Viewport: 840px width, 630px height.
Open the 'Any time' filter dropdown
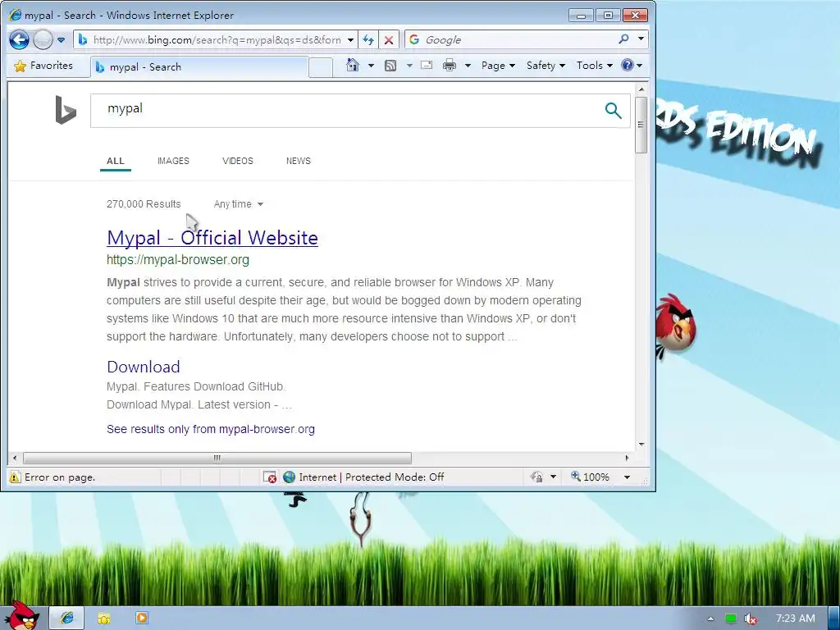pyautogui.click(x=239, y=204)
